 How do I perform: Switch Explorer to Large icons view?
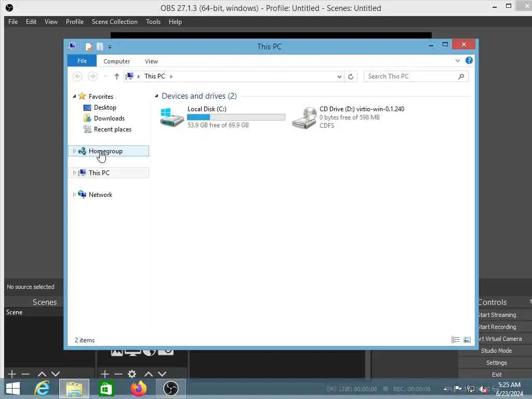[467, 340]
